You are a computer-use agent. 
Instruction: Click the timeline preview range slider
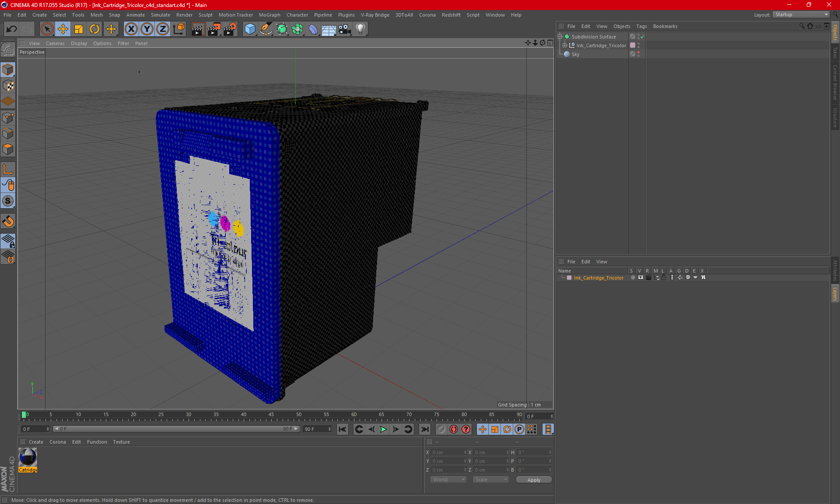tap(176, 429)
